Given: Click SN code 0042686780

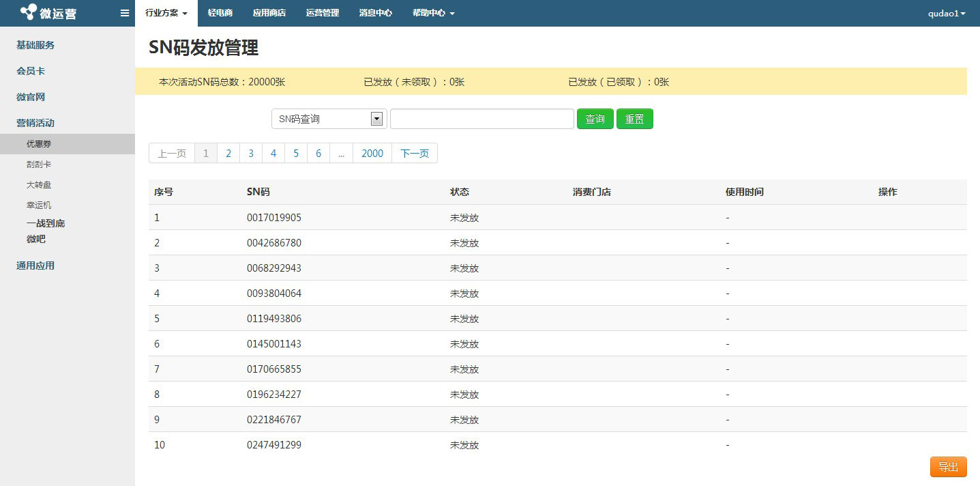Looking at the screenshot, I should click(274, 243).
